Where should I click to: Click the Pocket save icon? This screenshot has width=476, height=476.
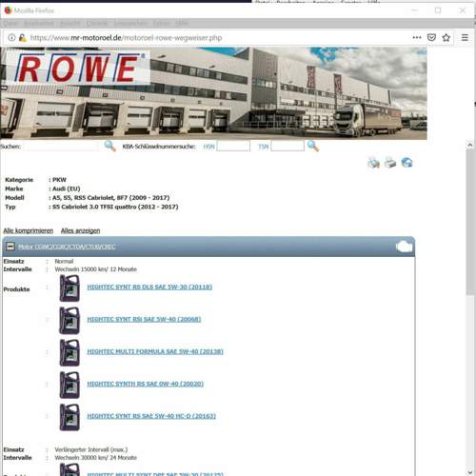431,37
